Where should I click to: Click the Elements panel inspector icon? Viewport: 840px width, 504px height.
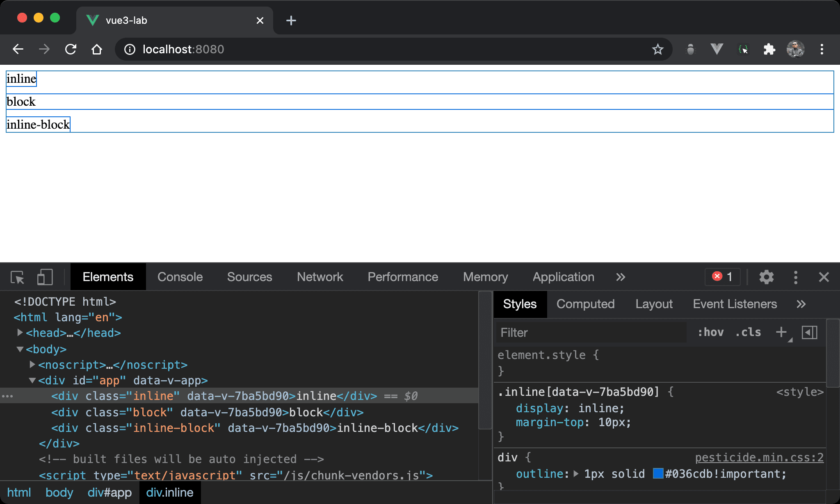(18, 277)
